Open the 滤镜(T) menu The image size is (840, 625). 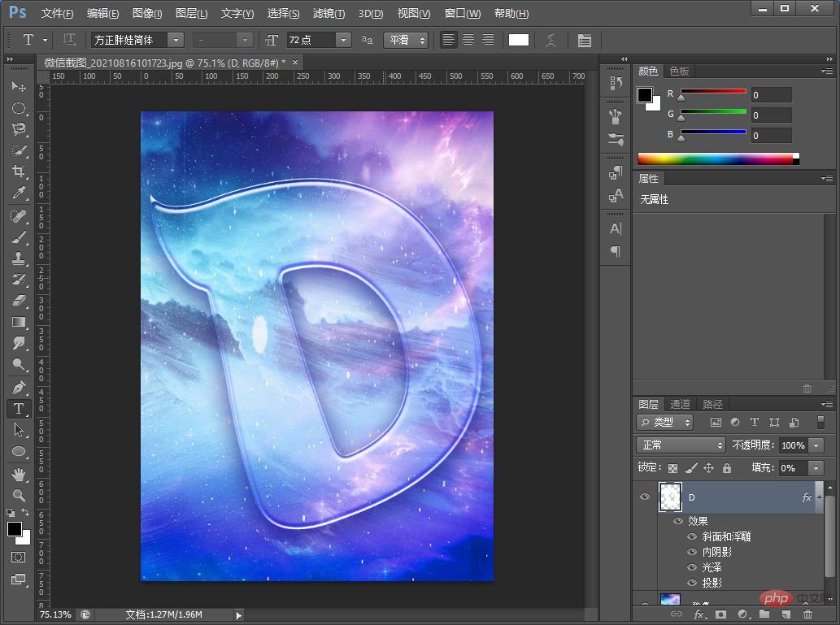(x=329, y=13)
